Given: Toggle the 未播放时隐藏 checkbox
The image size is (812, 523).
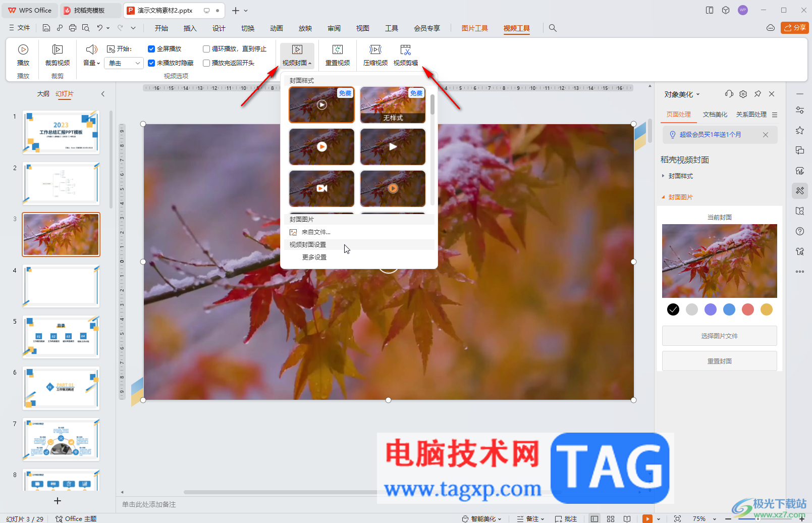Looking at the screenshot, I should [x=151, y=63].
